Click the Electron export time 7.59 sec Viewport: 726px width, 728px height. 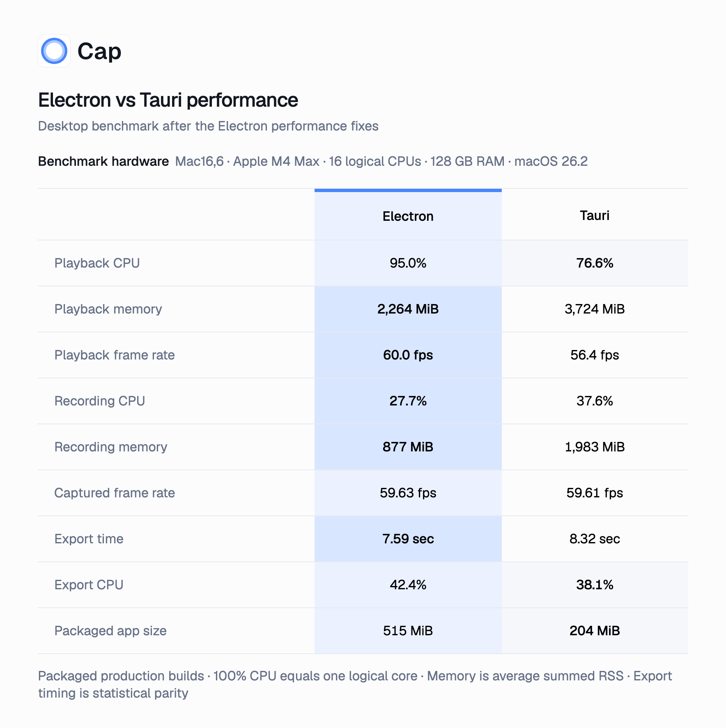pyautogui.click(x=408, y=539)
